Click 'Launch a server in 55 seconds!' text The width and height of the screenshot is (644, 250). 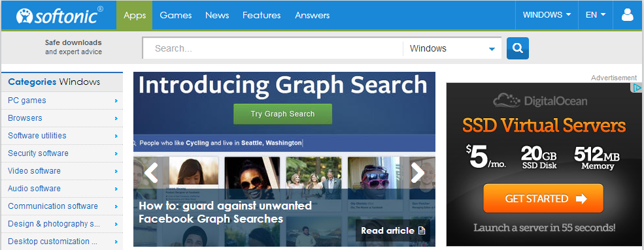[x=544, y=227]
